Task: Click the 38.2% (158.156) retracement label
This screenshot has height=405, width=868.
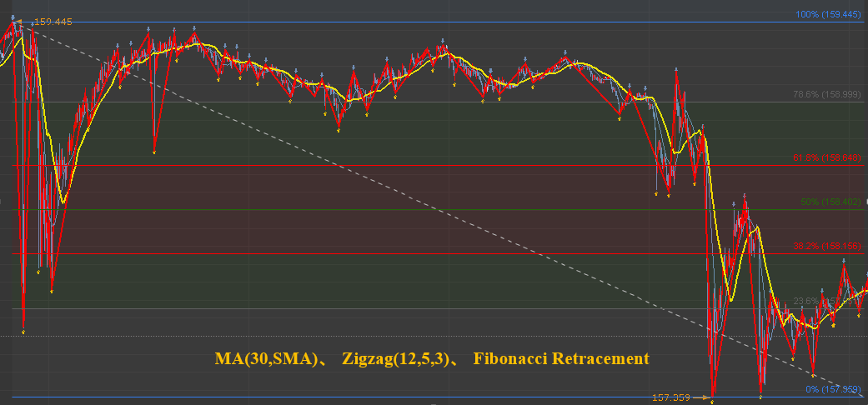Action: point(827,246)
